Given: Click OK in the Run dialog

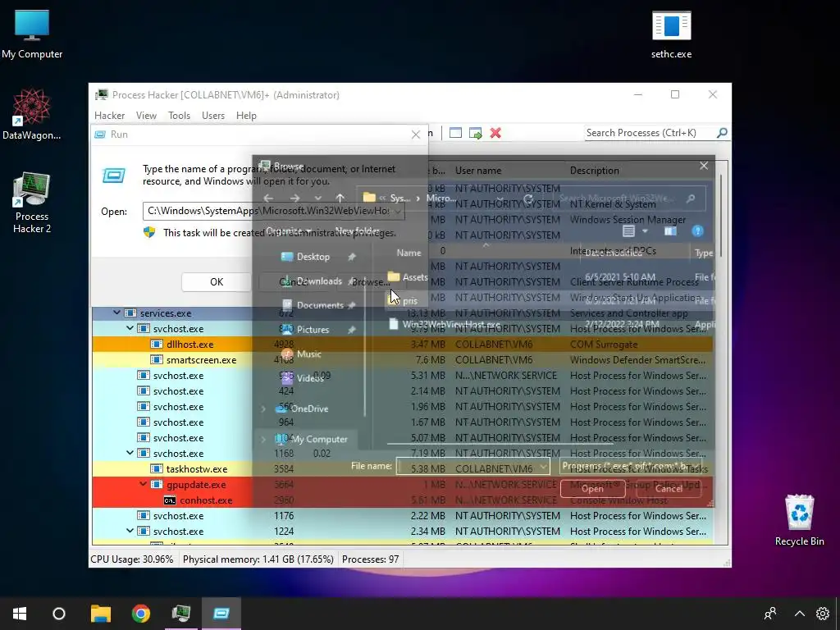Looking at the screenshot, I should point(217,282).
